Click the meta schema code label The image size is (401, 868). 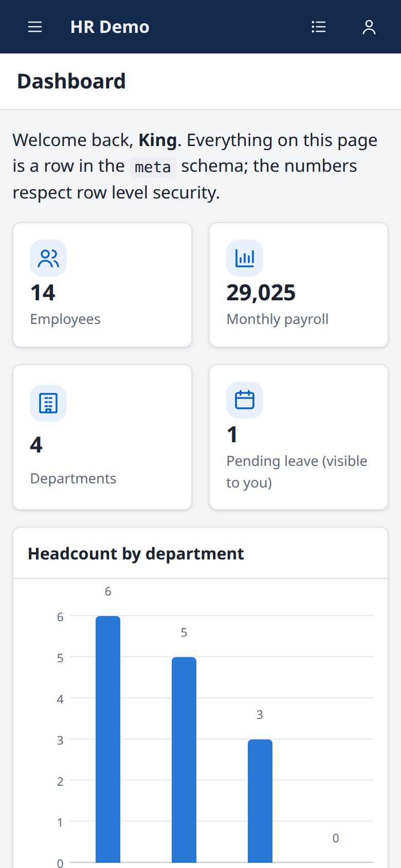point(153,167)
